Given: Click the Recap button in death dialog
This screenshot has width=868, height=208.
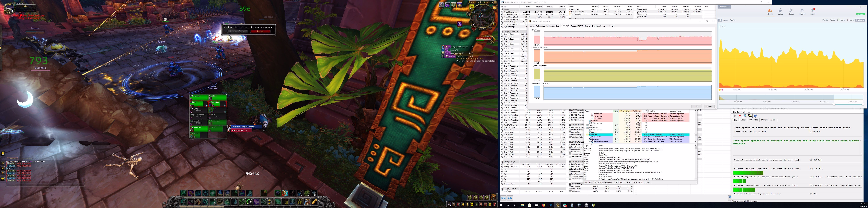Looking at the screenshot, I should click(x=260, y=31).
